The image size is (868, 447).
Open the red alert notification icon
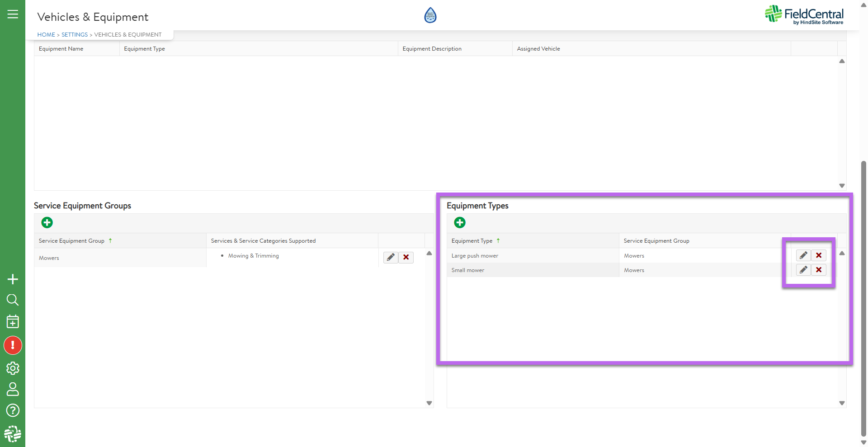[x=13, y=345]
